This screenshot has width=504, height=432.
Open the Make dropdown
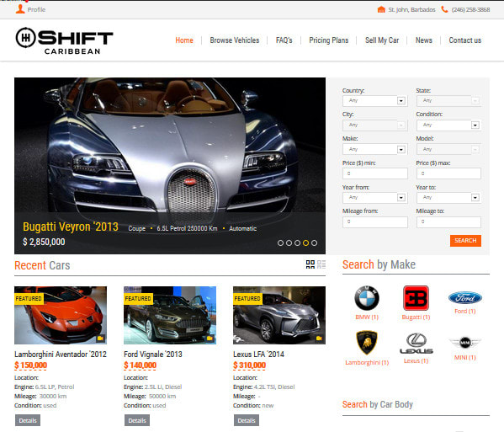tap(375, 150)
